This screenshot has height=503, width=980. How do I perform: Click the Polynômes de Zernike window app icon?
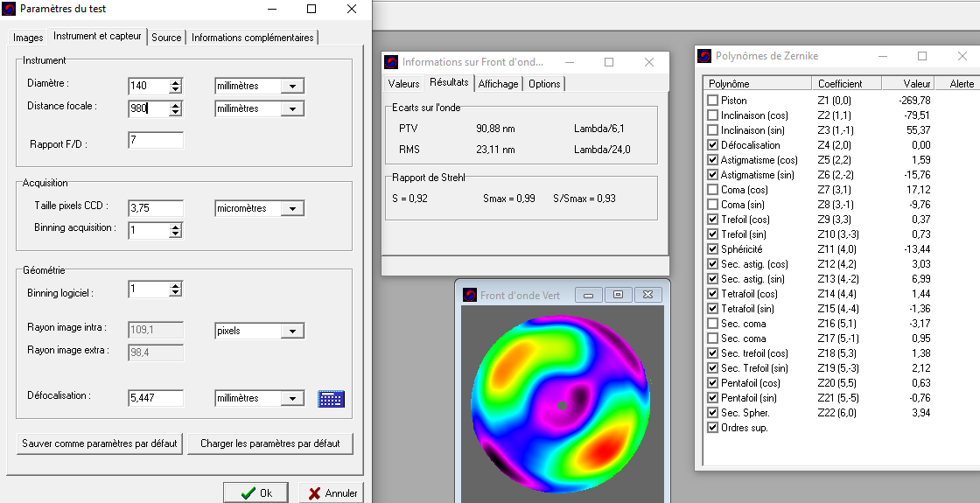pos(704,56)
